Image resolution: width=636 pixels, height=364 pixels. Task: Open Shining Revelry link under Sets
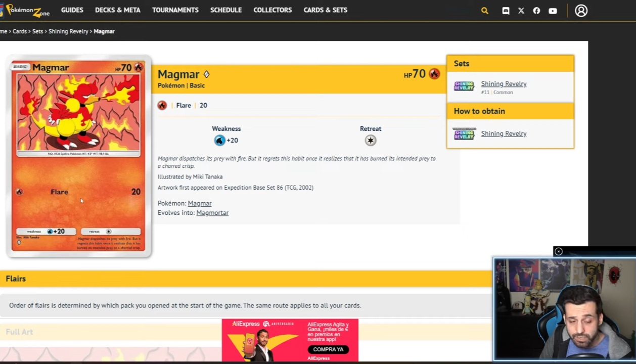tap(504, 84)
